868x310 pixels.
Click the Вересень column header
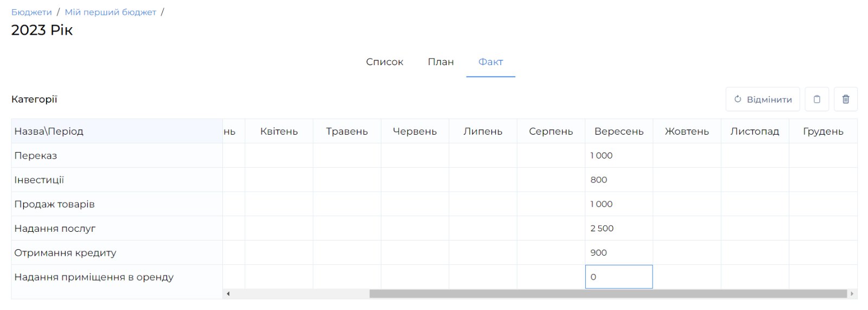click(x=618, y=131)
